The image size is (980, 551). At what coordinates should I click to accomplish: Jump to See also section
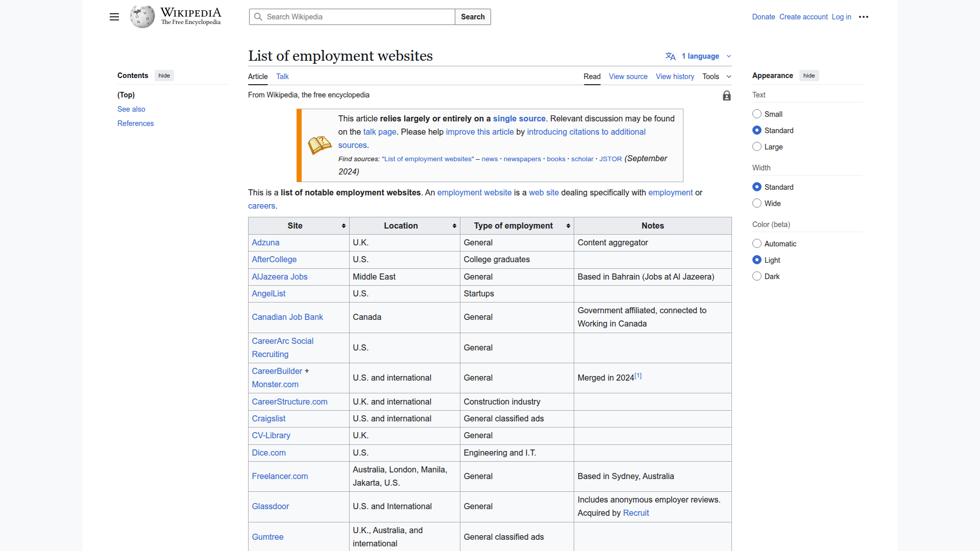(x=131, y=109)
